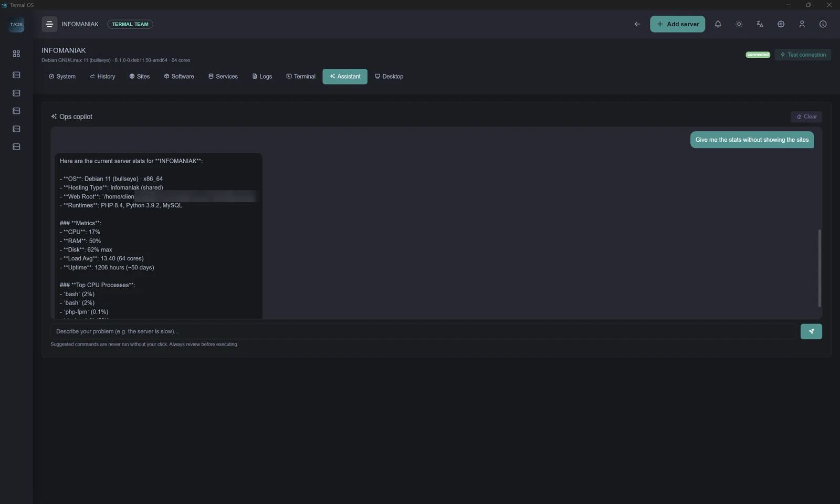Switch to the History tab
Screen dimensions: 840x504
[x=102, y=77]
